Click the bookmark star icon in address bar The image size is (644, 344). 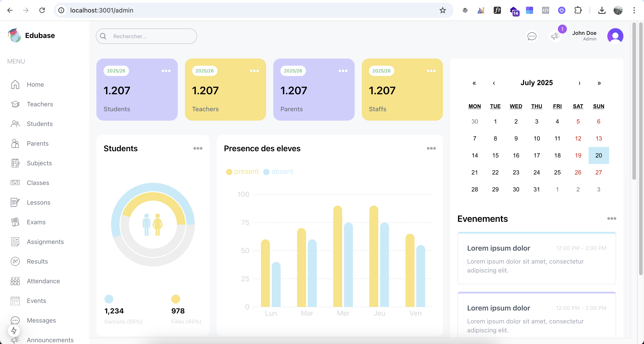[x=443, y=10]
